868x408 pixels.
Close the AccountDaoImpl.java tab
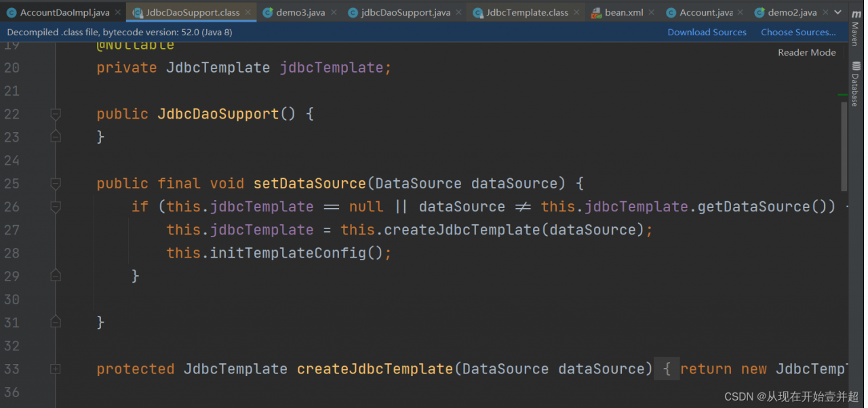pos(117,13)
